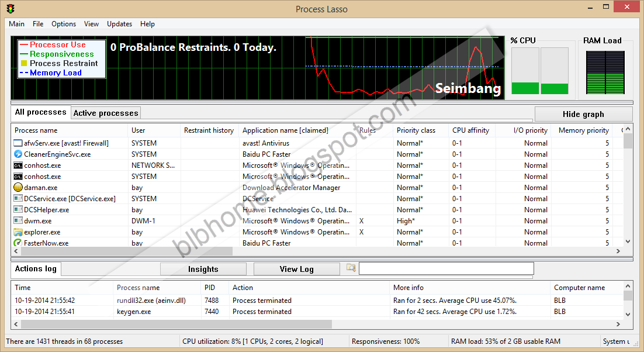Image resolution: width=644 pixels, height=352 pixels.
Task: Click the Rules X mark for explorer.exe
Action: pyautogui.click(x=361, y=232)
